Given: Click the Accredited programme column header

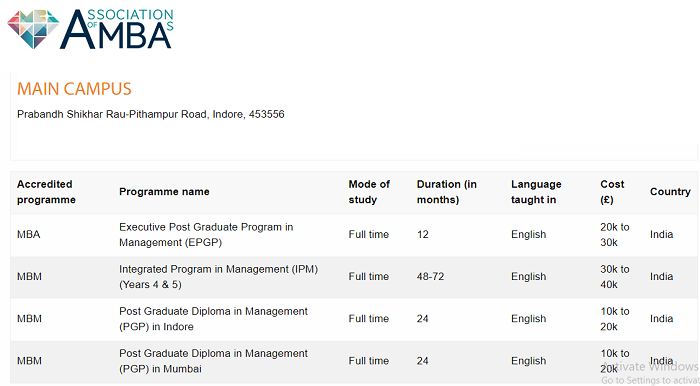Looking at the screenshot, I should (46, 192).
